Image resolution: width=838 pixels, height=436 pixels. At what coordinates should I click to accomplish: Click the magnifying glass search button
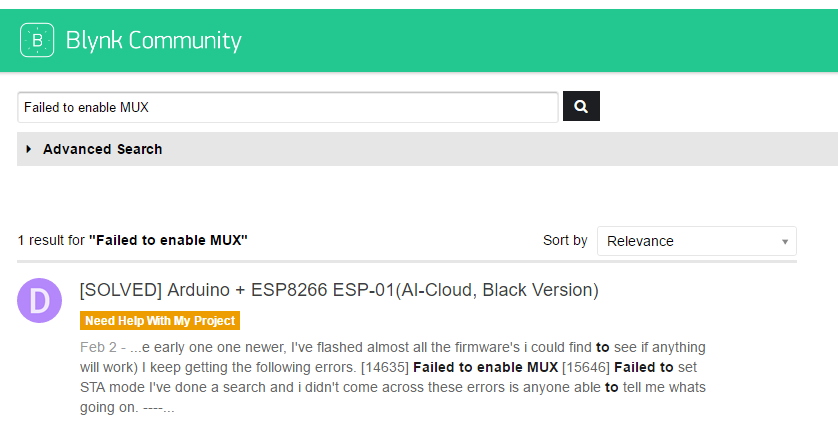coord(581,106)
